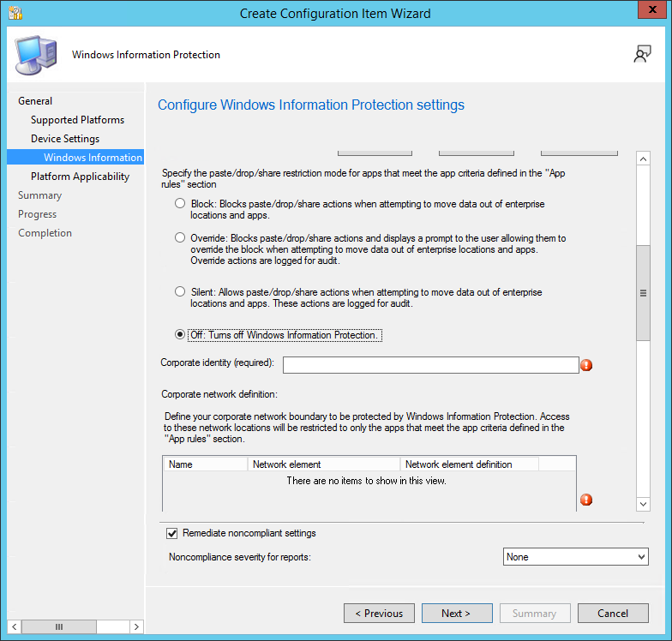The image size is (672, 641).
Task: Click the wizard icon in title bar
Action: pos(14,13)
